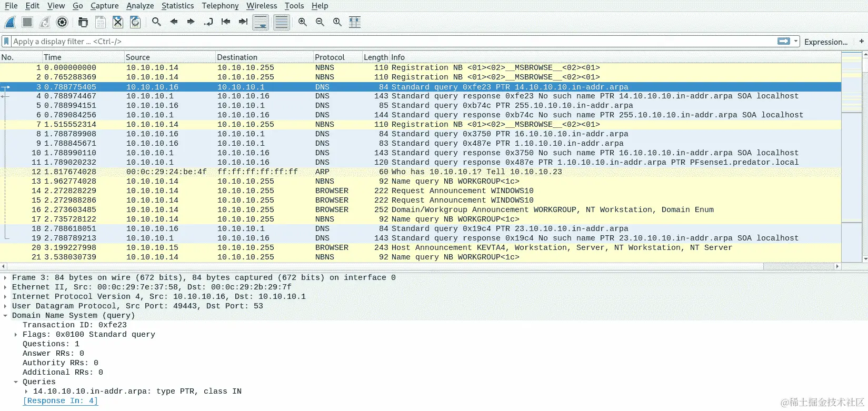The width and height of the screenshot is (868, 411).
Task: Expand Internet Protocol Version 4 layer
Action: 5,297
